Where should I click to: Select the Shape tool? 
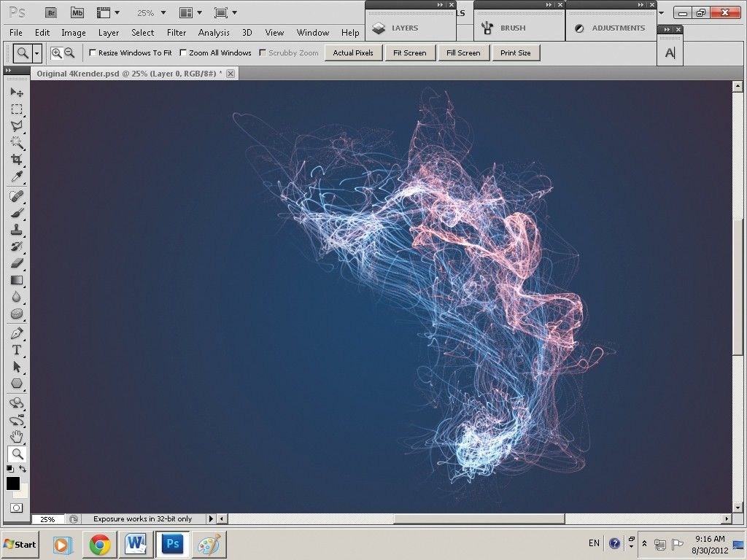[x=17, y=384]
